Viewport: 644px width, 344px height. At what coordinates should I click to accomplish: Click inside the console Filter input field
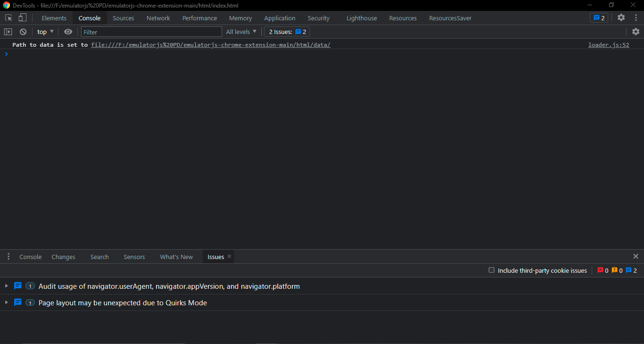[151, 32]
